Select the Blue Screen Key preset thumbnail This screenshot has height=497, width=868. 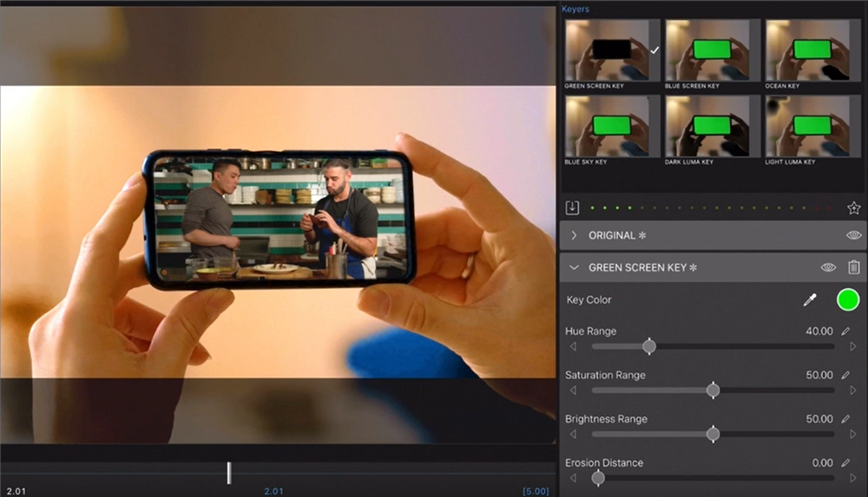click(x=713, y=50)
